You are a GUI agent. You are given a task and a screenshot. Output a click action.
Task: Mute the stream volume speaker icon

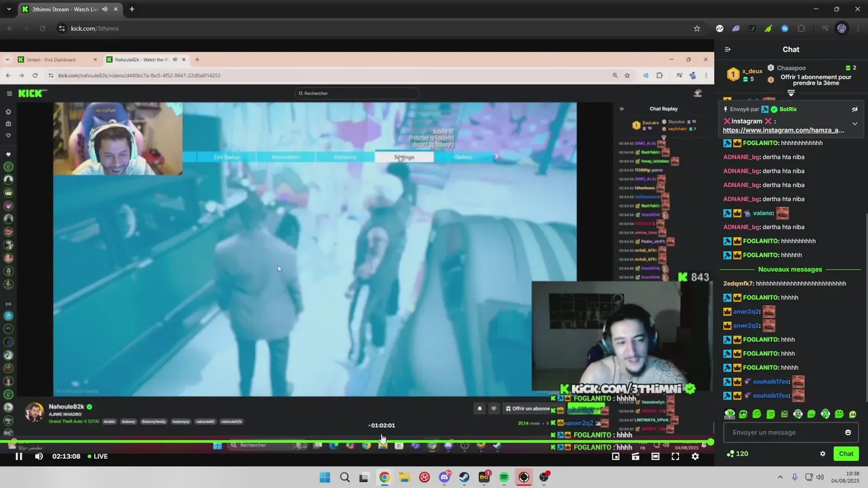pyautogui.click(x=39, y=456)
